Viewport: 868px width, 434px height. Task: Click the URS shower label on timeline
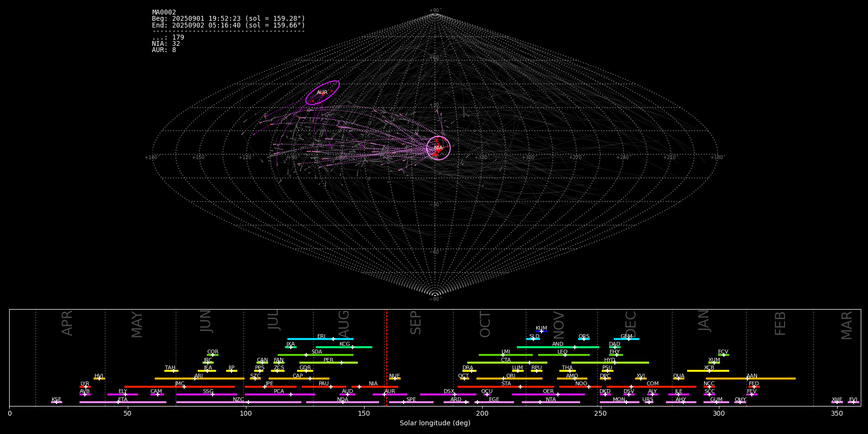pos(648,399)
